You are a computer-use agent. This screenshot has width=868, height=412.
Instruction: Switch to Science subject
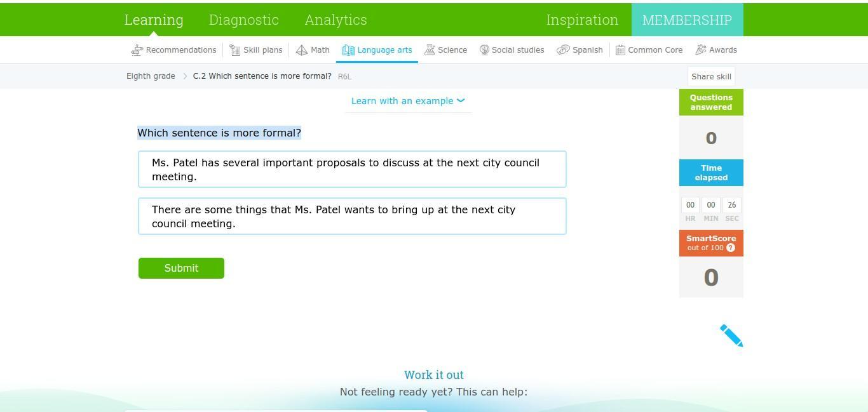point(446,50)
